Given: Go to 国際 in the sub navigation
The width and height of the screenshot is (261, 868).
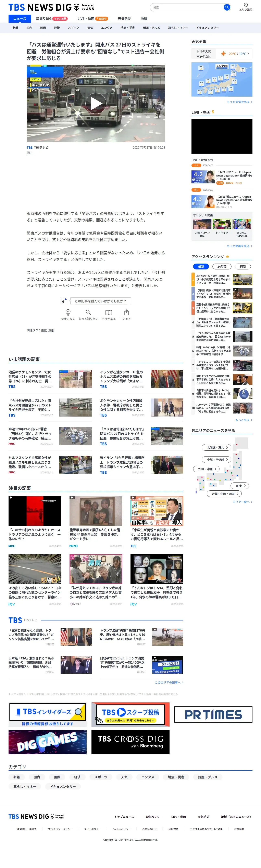Looking at the screenshot, I should [43, 28].
